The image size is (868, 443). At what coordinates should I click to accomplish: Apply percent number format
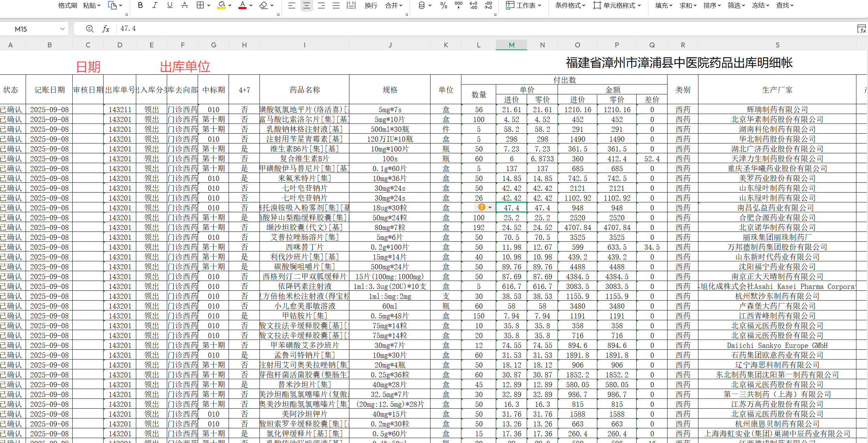click(x=443, y=5)
